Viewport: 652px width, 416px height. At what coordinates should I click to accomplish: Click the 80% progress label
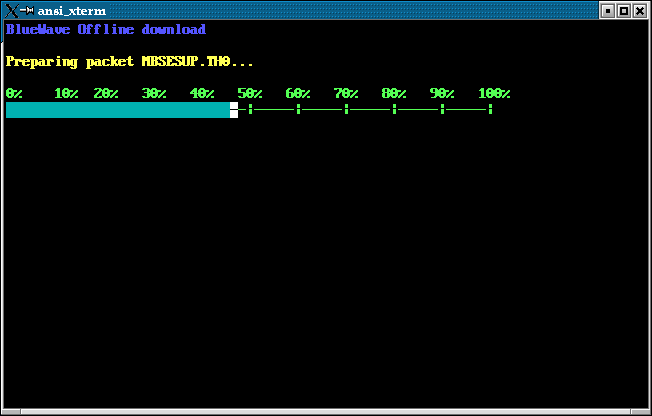(394, 93)
